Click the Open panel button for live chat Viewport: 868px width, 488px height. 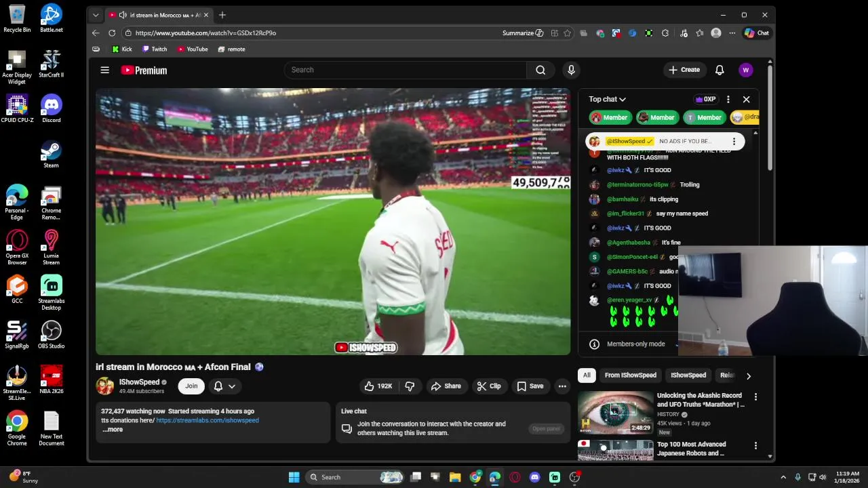click(546, 428)
